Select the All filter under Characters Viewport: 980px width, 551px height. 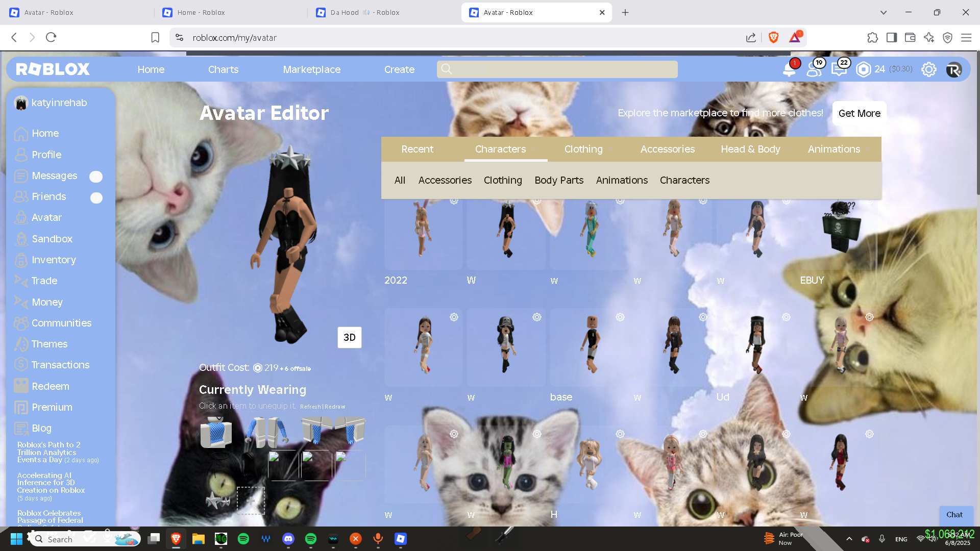tap(400, 180)
